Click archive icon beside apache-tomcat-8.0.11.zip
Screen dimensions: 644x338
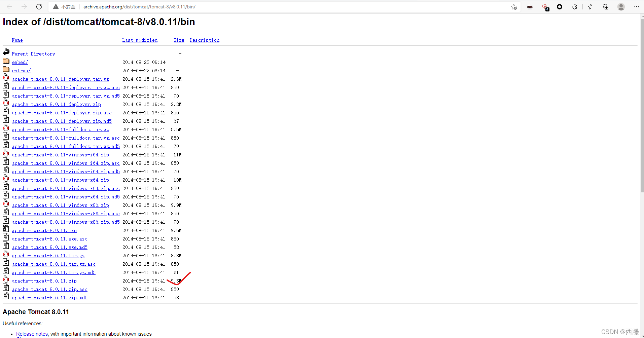click(6, 279)
